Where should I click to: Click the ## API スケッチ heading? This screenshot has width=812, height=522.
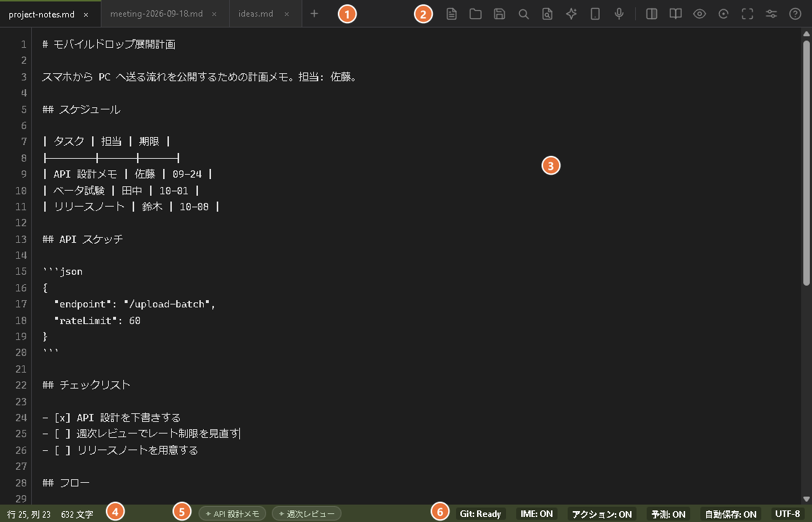[83, 239]
